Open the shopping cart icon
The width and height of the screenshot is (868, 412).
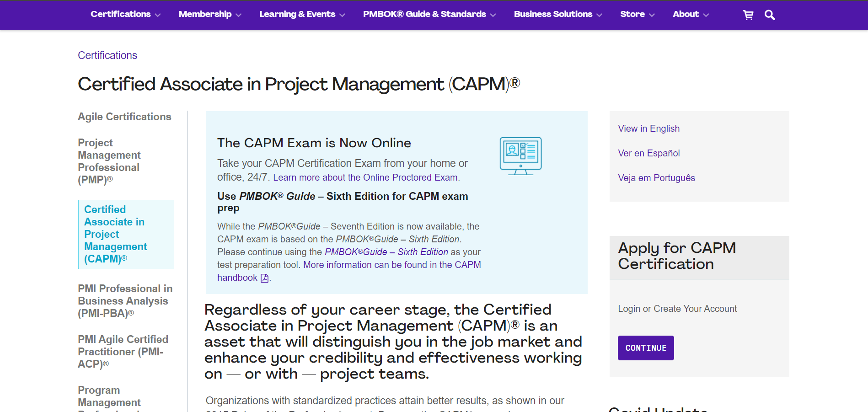pyautogui.click(x=748, y=15)
